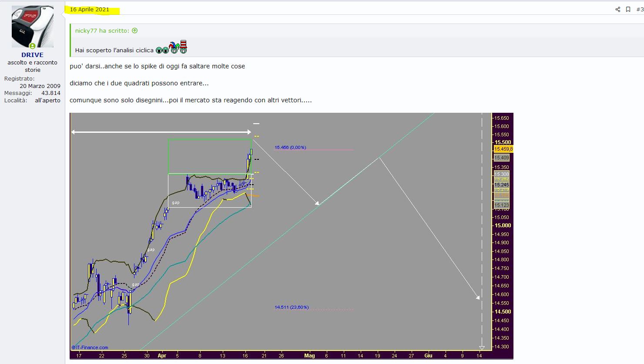Click the 15.500 price axis label
644x364 pixels.
click(503, 142)
